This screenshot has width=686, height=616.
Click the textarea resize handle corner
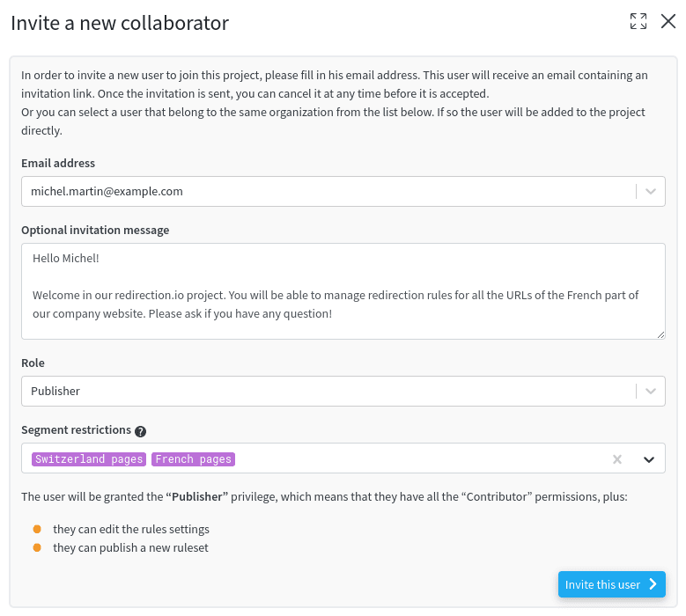660,334
